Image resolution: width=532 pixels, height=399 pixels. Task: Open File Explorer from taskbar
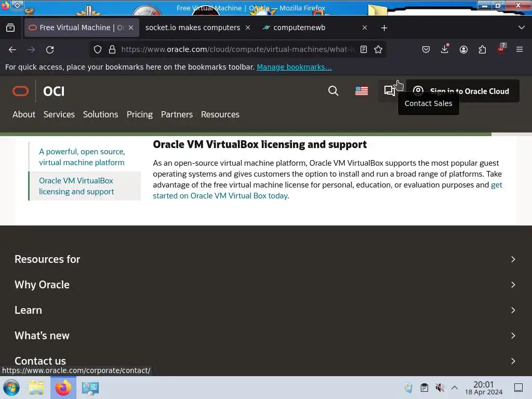click(36, 388)
